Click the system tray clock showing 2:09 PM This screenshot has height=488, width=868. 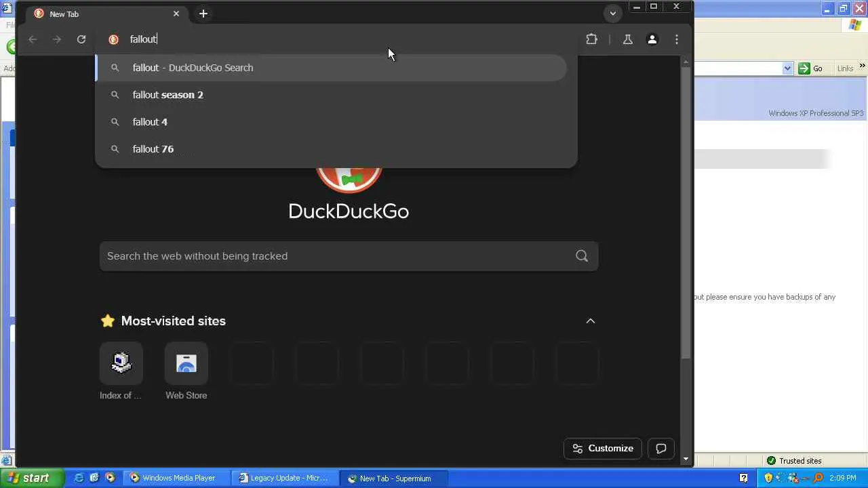843,478
